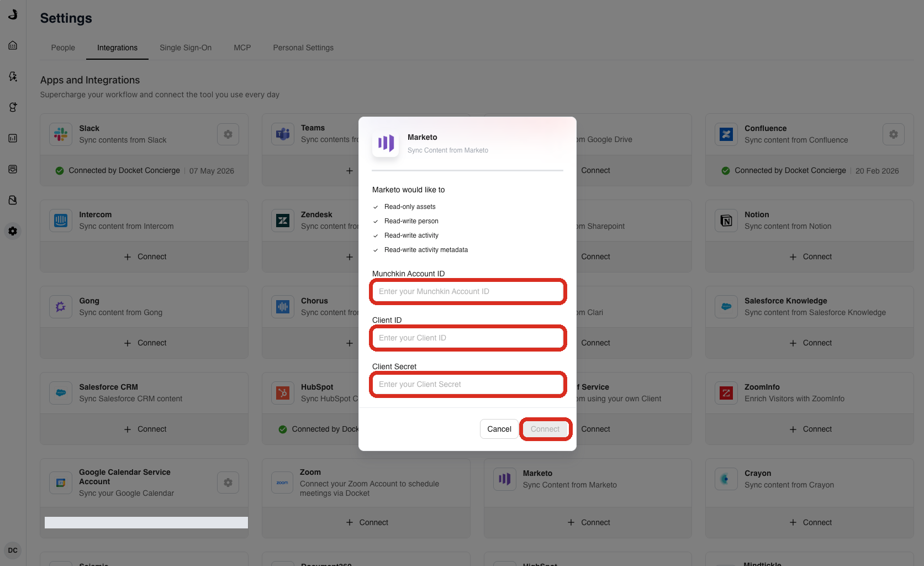
Task: Connect the Salesforce CRM integration
Action: 145,429
